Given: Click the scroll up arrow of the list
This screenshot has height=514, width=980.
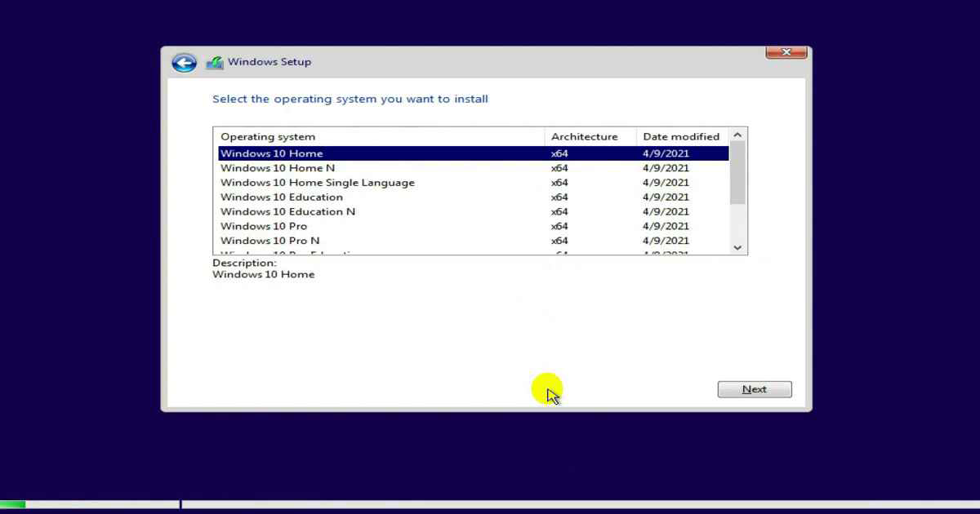Looking at the screenshot, I should [737, 135].
